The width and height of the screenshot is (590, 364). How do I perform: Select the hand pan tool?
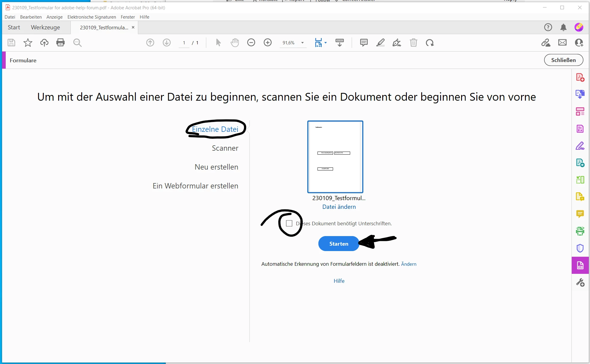pyautogui.click(x=235, y=43)
